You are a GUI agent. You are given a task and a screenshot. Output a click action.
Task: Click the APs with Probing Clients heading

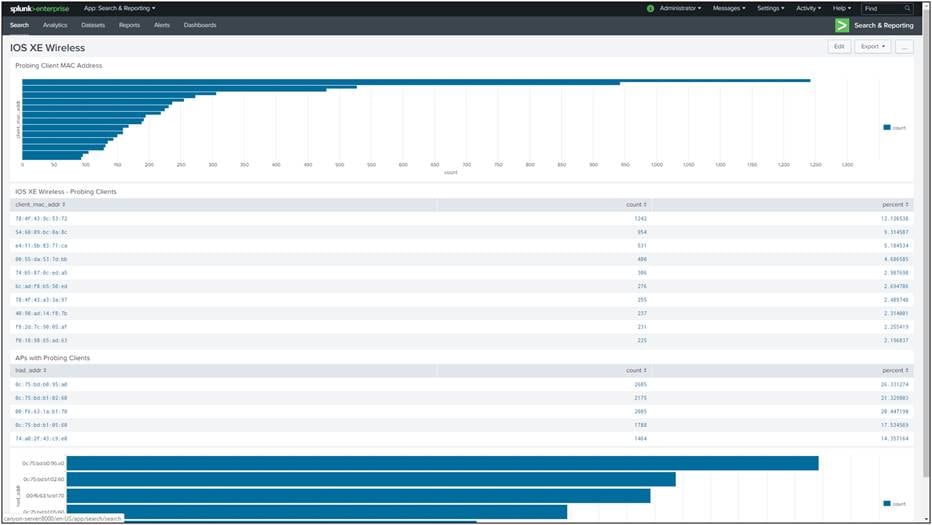(x=52, y=358)
